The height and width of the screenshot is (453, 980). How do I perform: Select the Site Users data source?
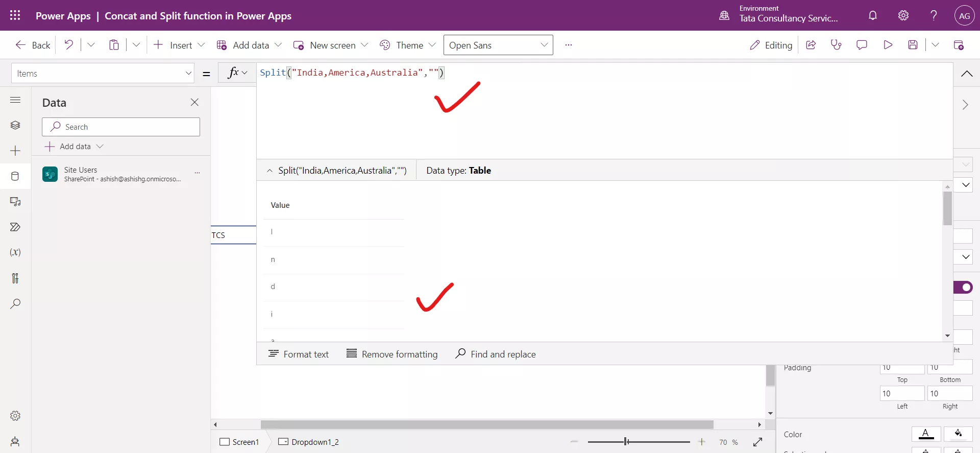[x=121, y=174]
